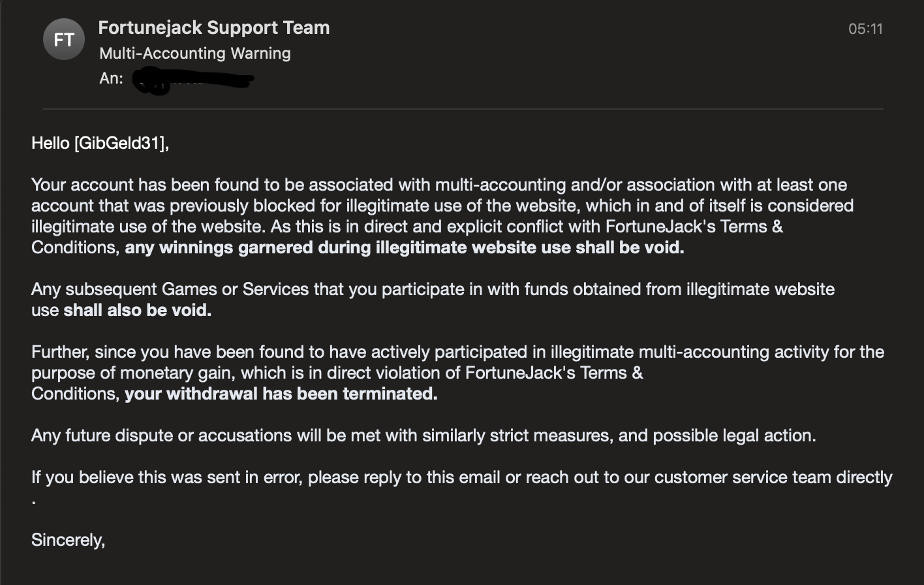Click the paragraph beginning Further, since you have
Image resolution: width=924 pixels, height=585 pixels.
(x=457, y=352)
